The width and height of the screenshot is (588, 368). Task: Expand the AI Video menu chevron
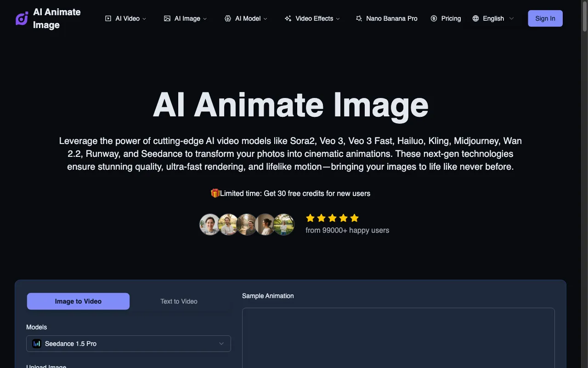144,19
